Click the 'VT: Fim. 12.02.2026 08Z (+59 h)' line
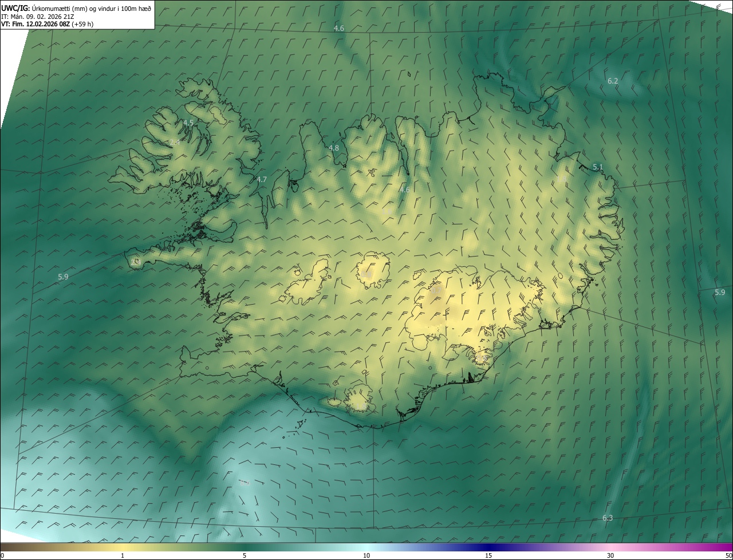The height and width of the screenshot is (560, 733). click(48, 24)
